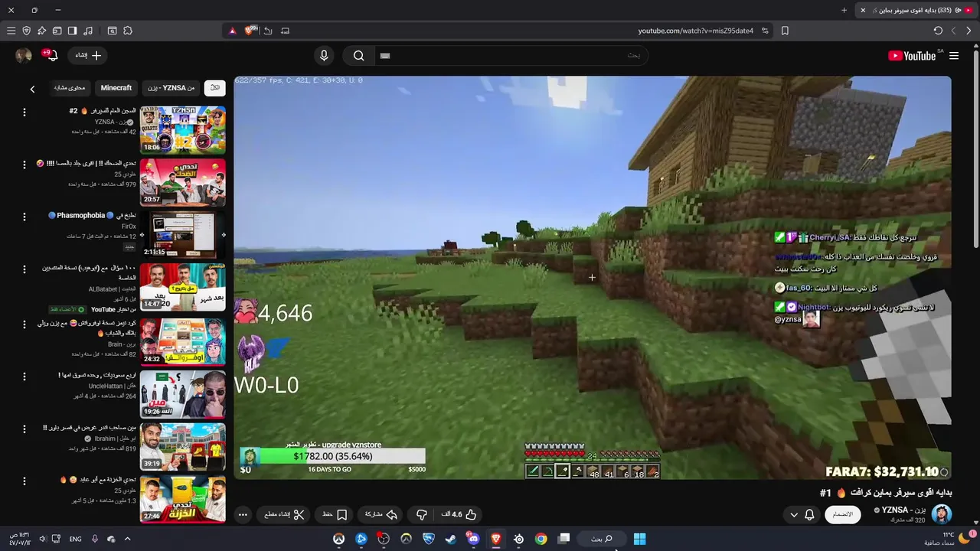This screenshot has width=980, height=551.
Task: Select the 'من YZNSA - يزن' filter chip
Action: coord(171,88)
